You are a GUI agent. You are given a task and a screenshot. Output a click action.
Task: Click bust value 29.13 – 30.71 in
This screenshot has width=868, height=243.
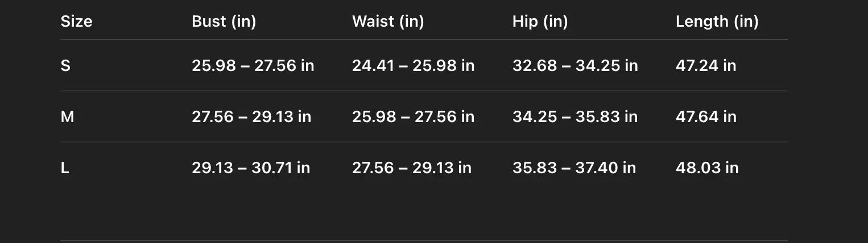tap(251, 168)
